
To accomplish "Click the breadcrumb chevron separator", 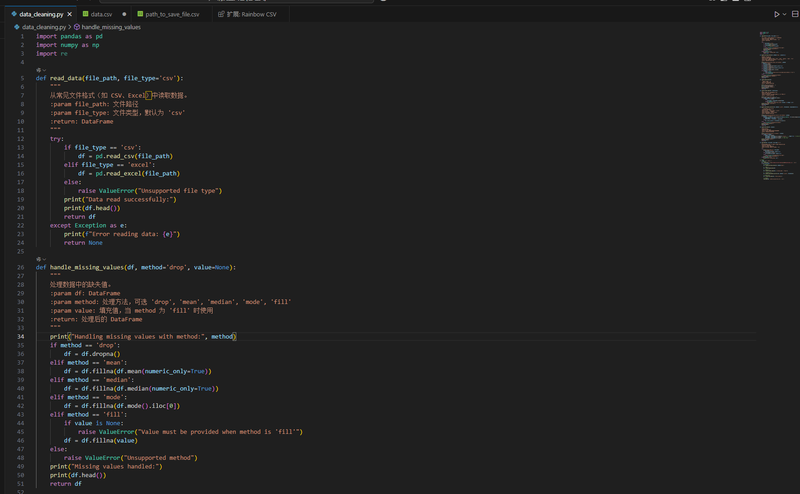I will tap(70, 27).
